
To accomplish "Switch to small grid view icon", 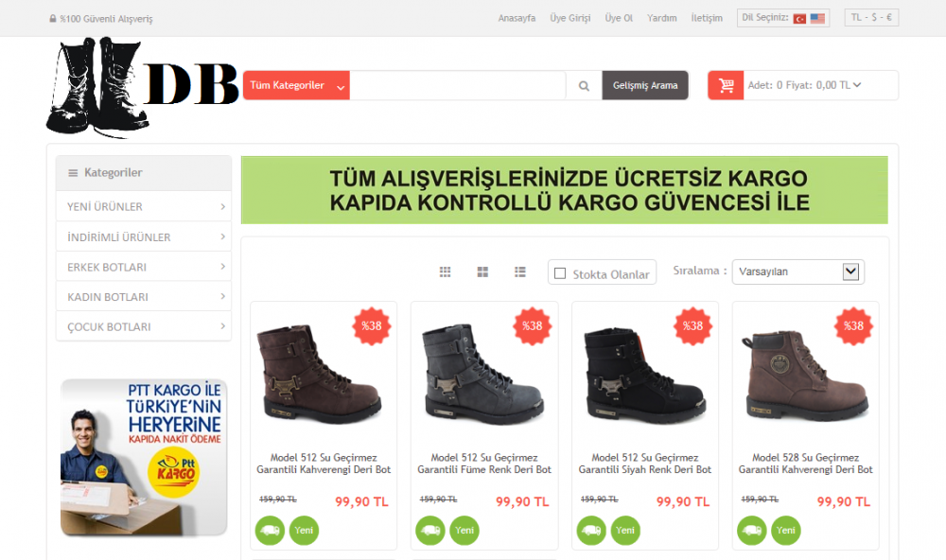I will [446, 272].
